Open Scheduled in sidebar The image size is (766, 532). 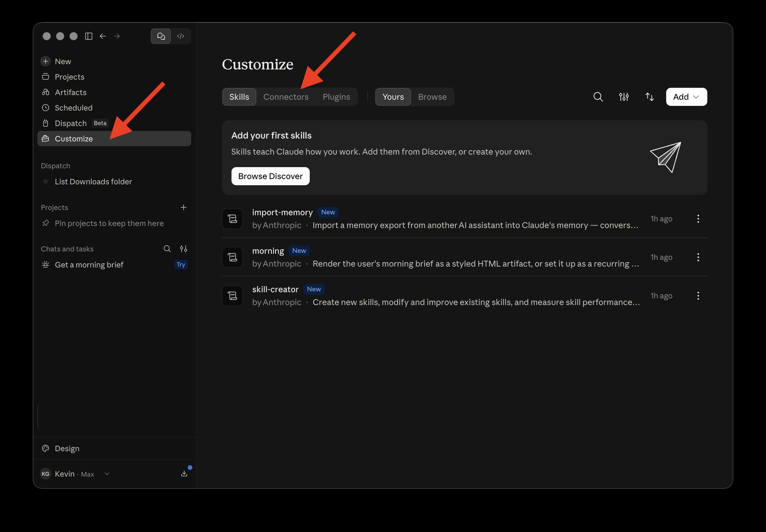click(x=114, y=108)
